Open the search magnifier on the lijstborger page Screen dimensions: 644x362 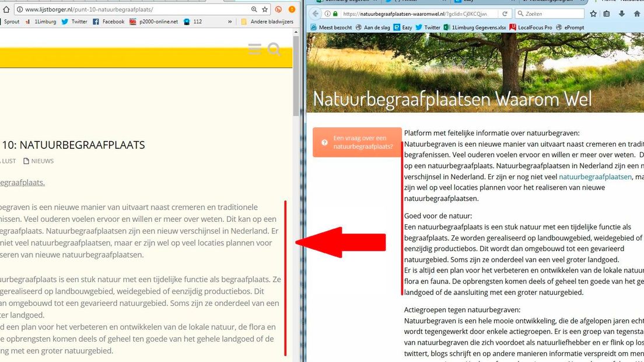tap(274, 49)
